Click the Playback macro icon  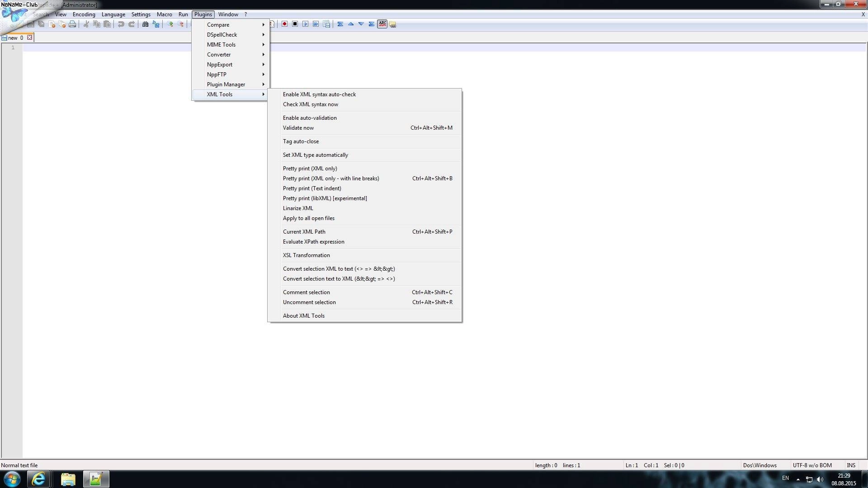(x=305, y=24)
